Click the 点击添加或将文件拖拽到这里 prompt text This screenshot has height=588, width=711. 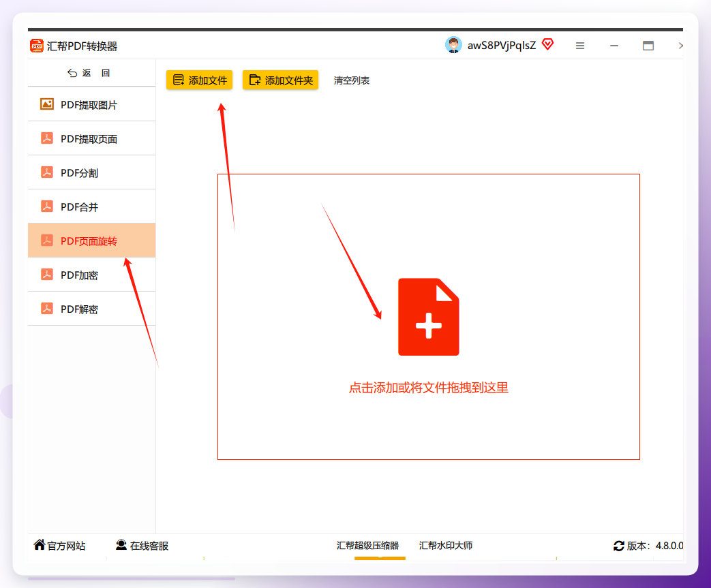[x=429, y=388]
